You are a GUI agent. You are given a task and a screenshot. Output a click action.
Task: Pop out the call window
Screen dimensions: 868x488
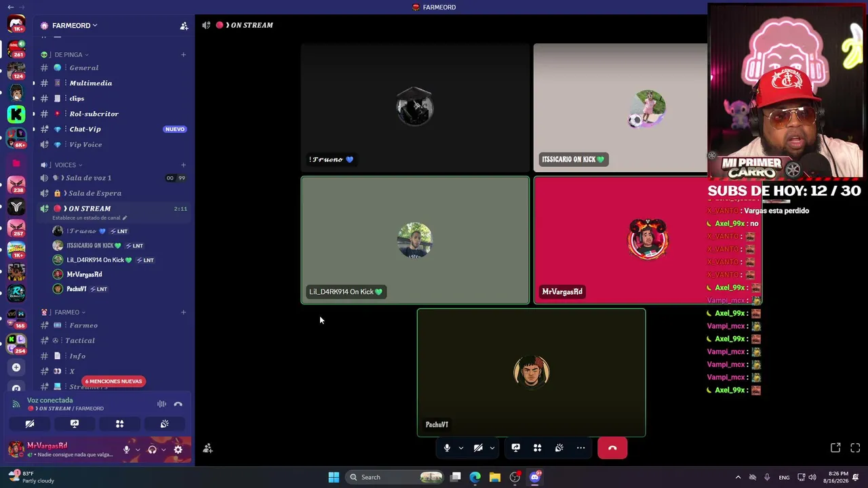tap(835, 448)
